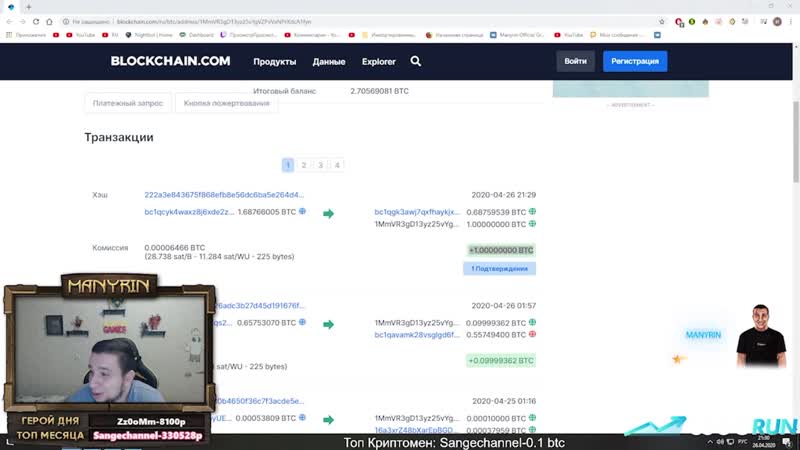Click the Войти button
This screenshot has height=450, width=800.
click(575, 62)
